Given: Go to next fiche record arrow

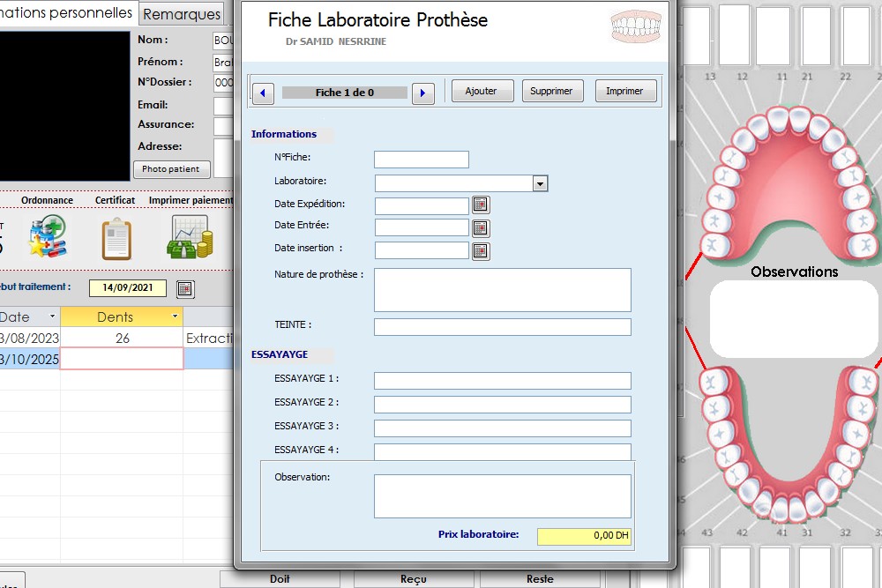Looking at the screenshot, I should 423,93.
